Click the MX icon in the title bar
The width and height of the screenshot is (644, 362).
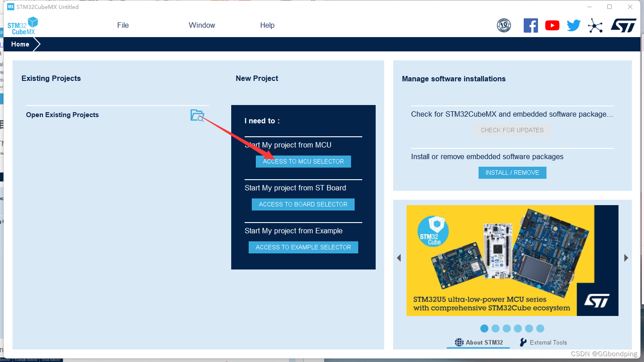pos(11,7)
